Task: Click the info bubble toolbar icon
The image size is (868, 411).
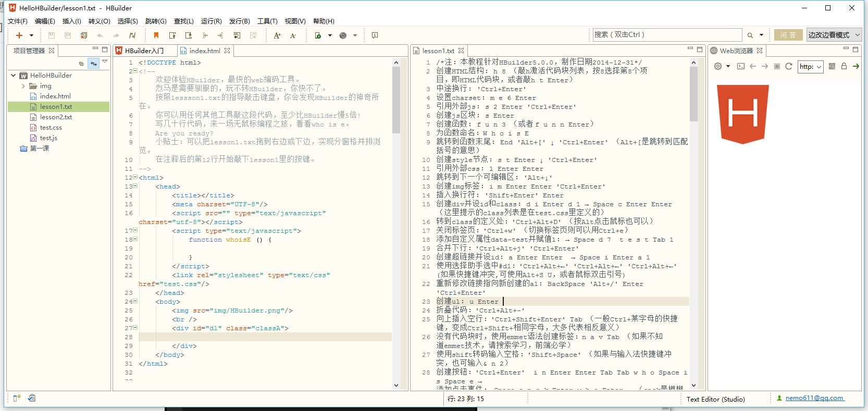Action: (375, 35)
